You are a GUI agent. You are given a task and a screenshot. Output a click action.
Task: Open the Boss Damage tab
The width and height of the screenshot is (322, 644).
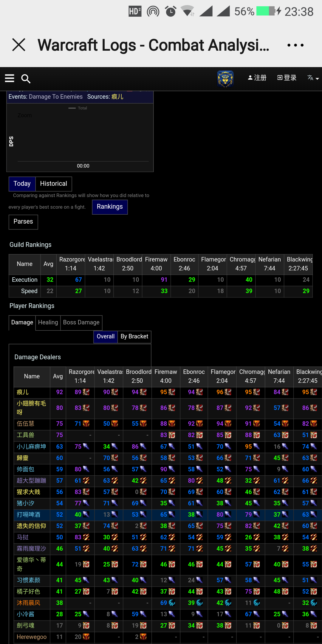[81, 323]
